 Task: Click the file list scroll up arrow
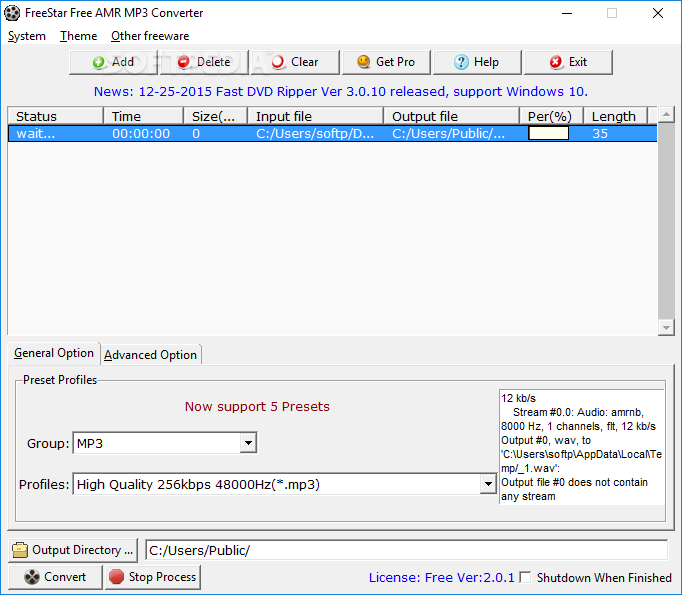666,115
